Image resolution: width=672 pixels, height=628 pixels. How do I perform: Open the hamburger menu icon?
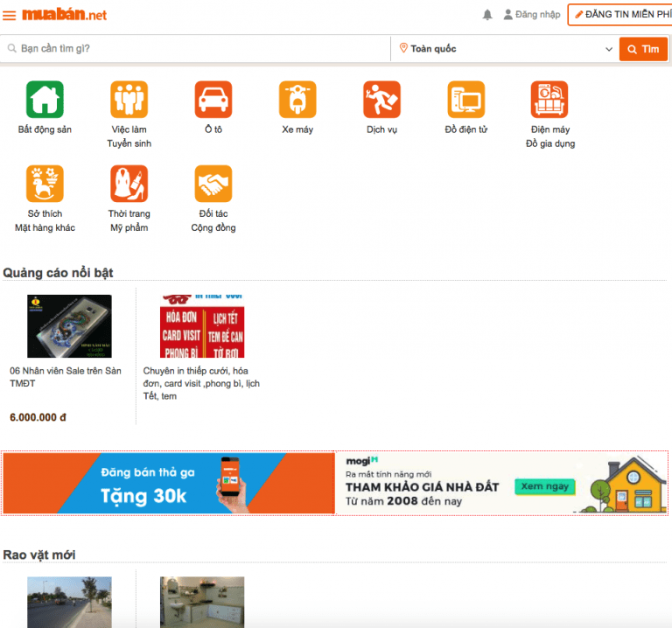[x=9, y=16]
